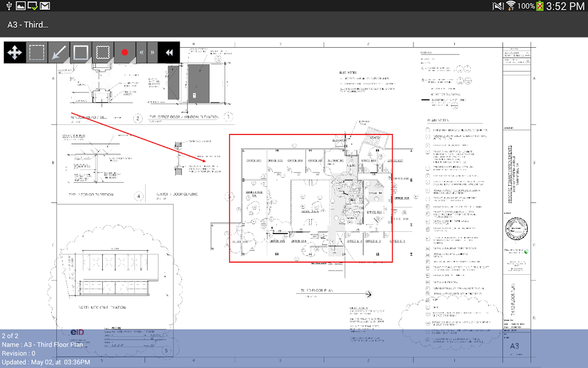Choose the dashed rectangle selection tool
Screen dimensions: 588x368
pos(37,52)
